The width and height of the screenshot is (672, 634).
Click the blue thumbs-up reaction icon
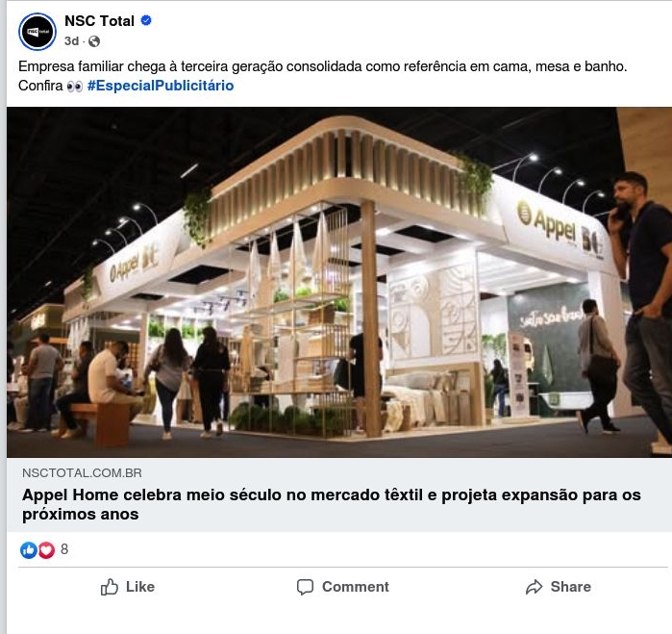coord(29,549)
